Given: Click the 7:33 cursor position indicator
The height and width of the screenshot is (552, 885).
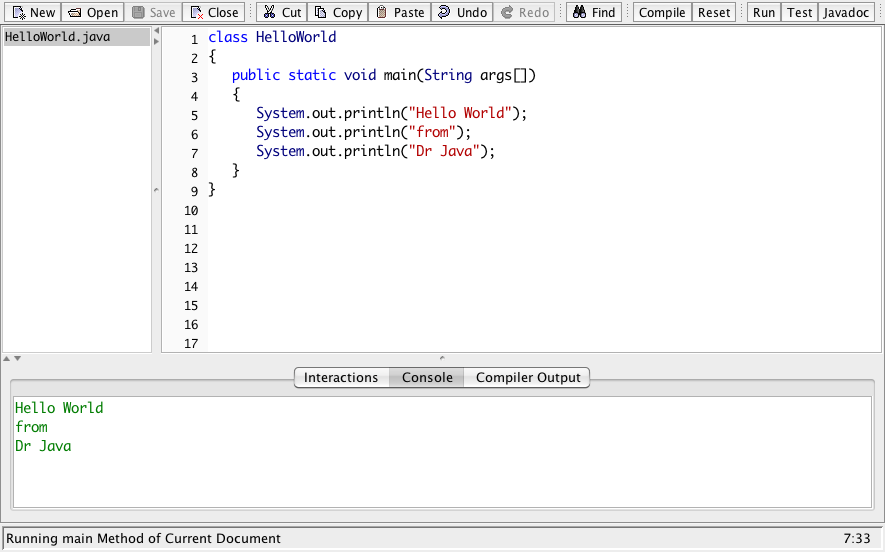Looking at the screenshot, I should click(x=857, y=538).
